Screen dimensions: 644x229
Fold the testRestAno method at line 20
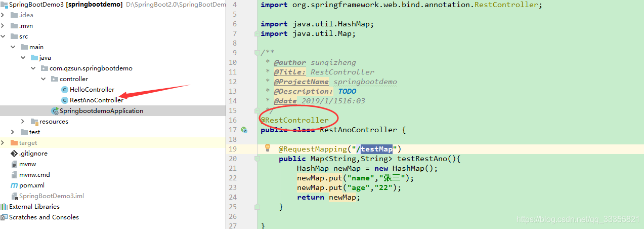click(256, 159)
